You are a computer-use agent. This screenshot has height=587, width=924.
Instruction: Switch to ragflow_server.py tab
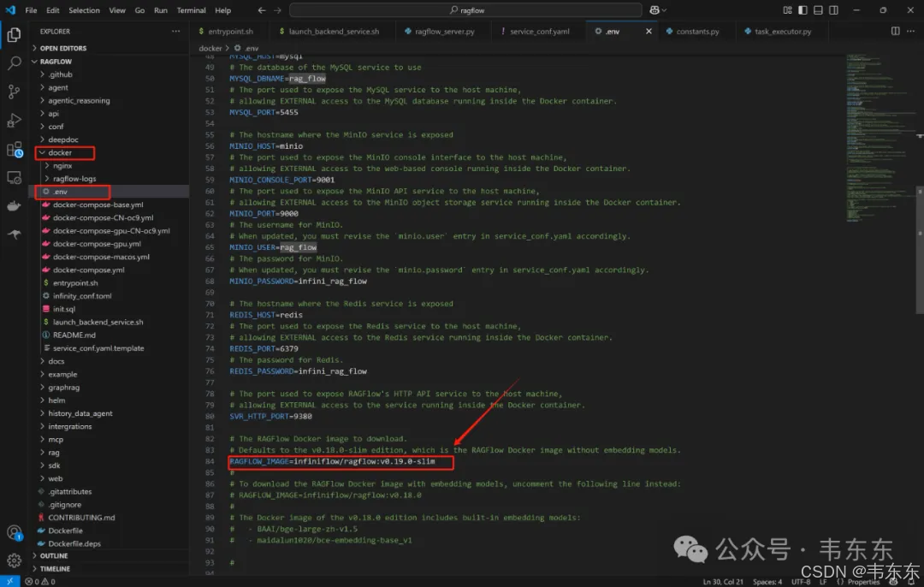[444, 32]
